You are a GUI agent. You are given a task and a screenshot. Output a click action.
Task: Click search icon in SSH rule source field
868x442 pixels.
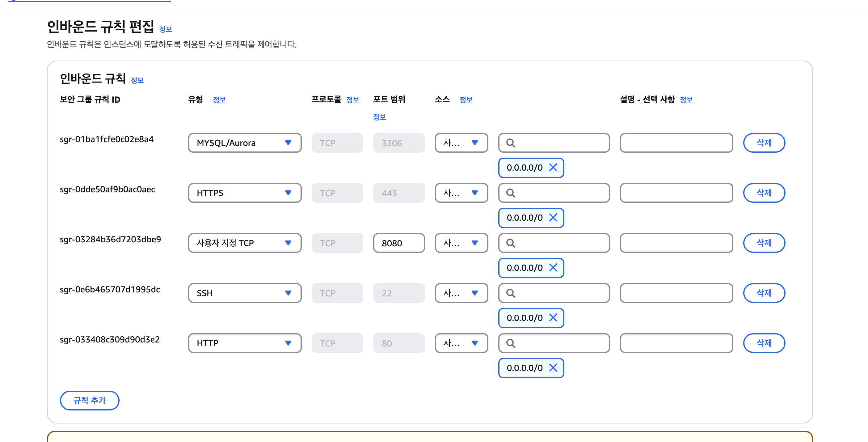[x=511, y=293]
